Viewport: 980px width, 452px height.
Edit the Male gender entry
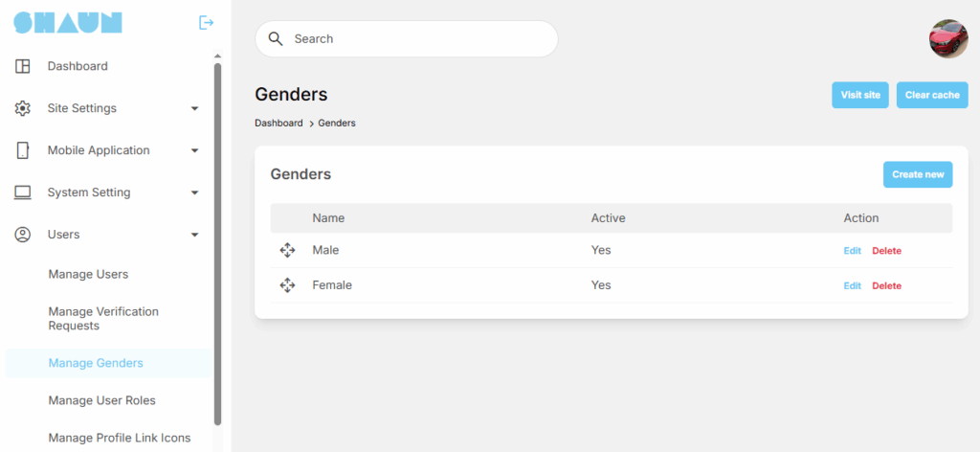[x=852, y=251]
